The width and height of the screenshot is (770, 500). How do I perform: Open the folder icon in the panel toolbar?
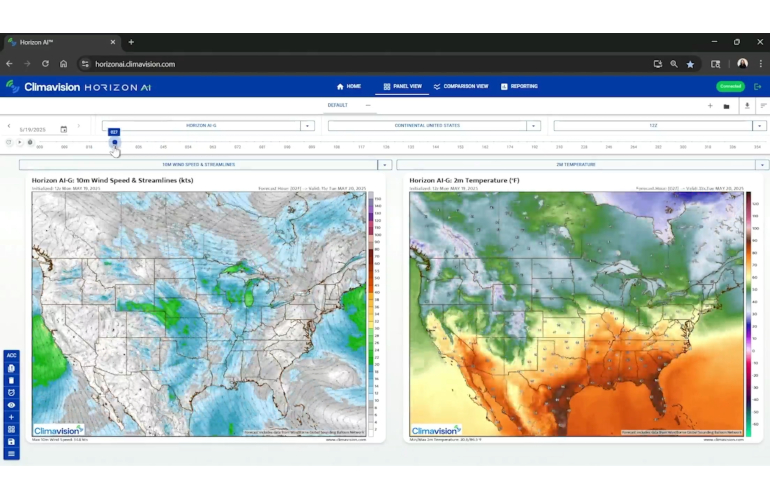tap(726, 105)
